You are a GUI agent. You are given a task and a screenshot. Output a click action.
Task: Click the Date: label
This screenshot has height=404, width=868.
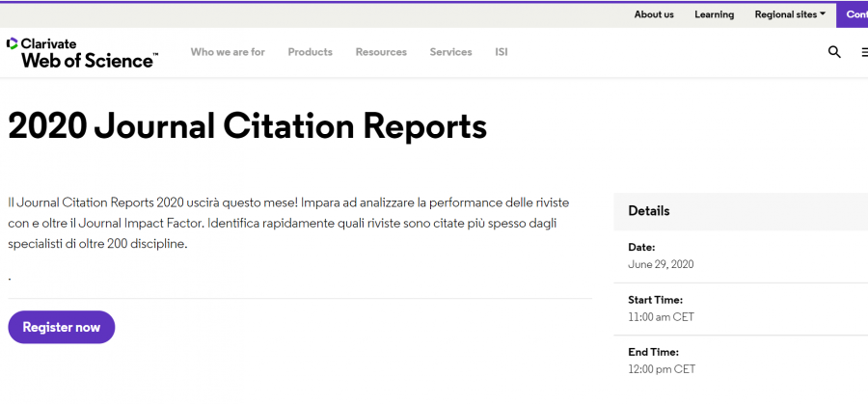click(x=641, y=248)
